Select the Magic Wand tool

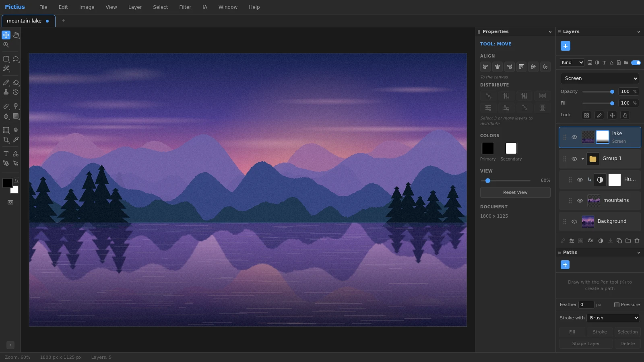(6, 68)
